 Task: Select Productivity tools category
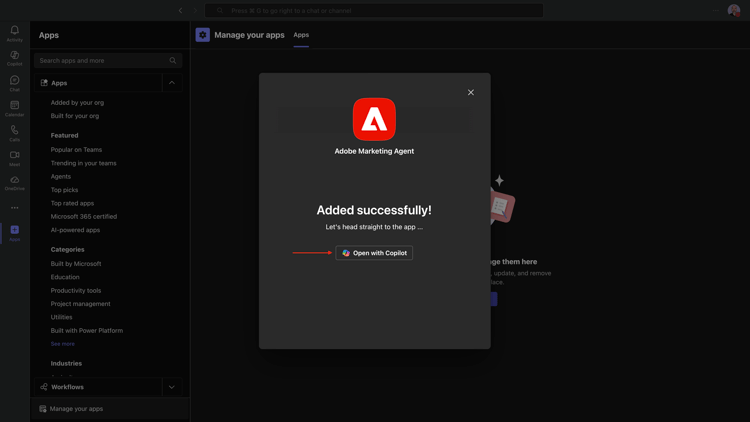click(76, 290)
